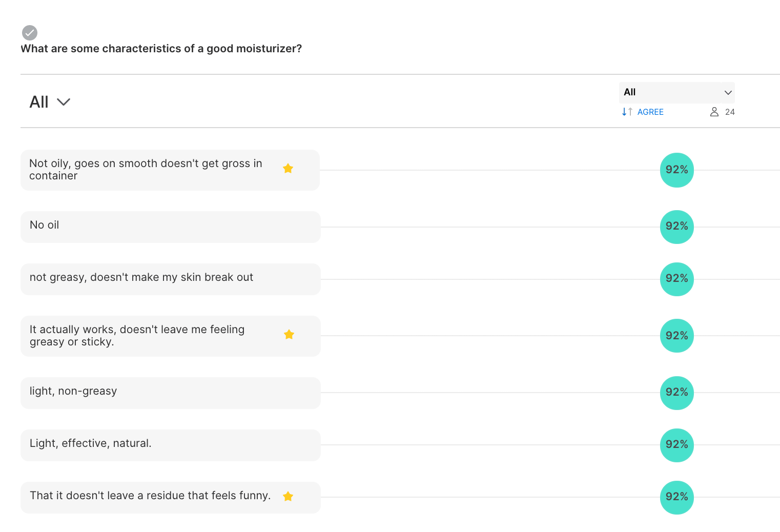Click the chevron arrow in the segment filter
The height and width of the screenshot is (532, 780).
pos(728,93)
